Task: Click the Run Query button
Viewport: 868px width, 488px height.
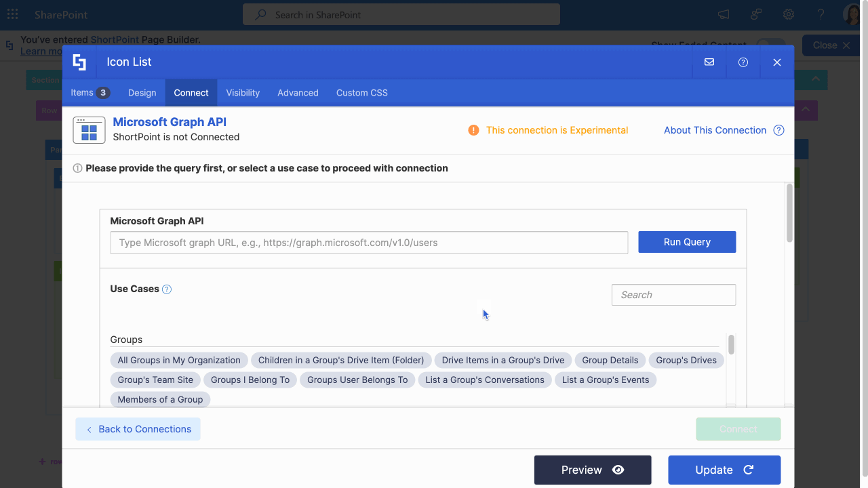Action: (x=687, y=242)
